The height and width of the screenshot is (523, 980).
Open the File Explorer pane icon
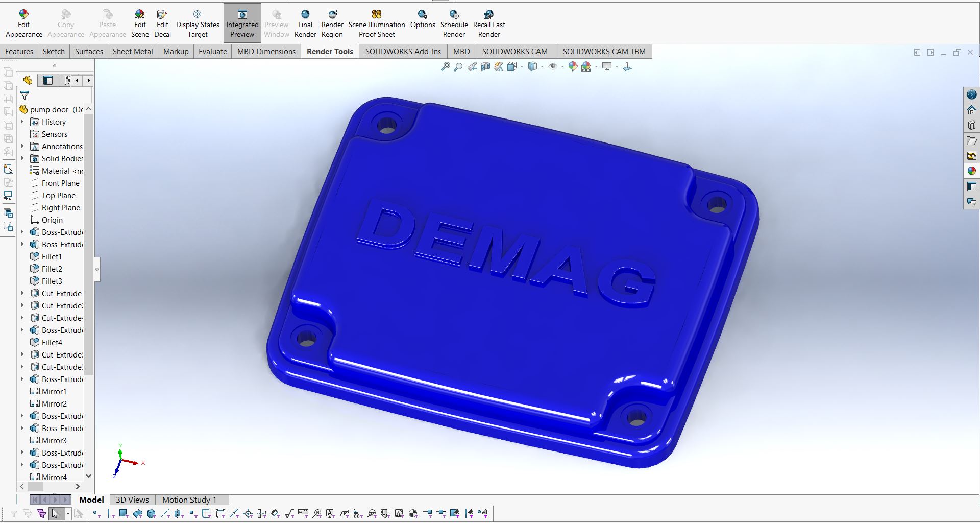971,140
